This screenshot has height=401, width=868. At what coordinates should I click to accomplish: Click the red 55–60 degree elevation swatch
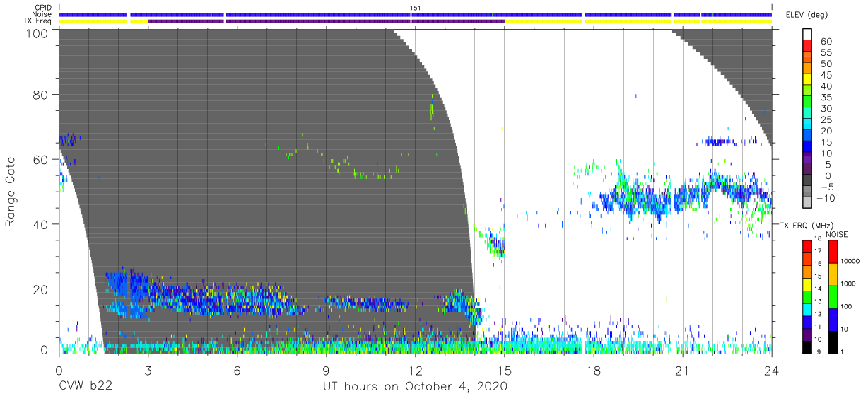click(807, 45)
